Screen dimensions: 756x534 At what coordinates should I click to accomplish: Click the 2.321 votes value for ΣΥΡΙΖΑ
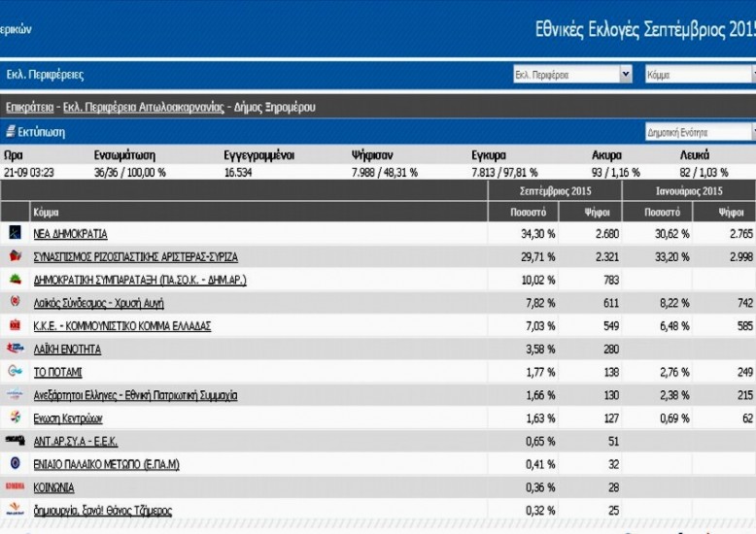click(606, 257)
